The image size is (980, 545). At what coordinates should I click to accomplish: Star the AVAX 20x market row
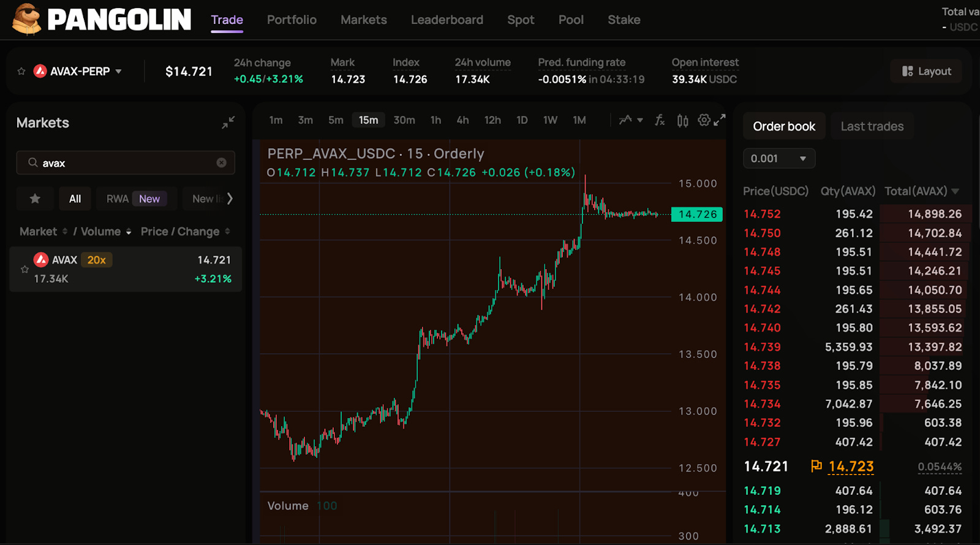click(x=24, y=269)
